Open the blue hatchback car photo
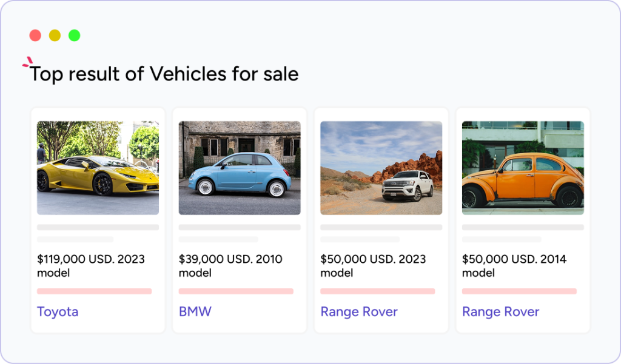The height and width of the screenshot is (364, 621). [x=240, y=168]
